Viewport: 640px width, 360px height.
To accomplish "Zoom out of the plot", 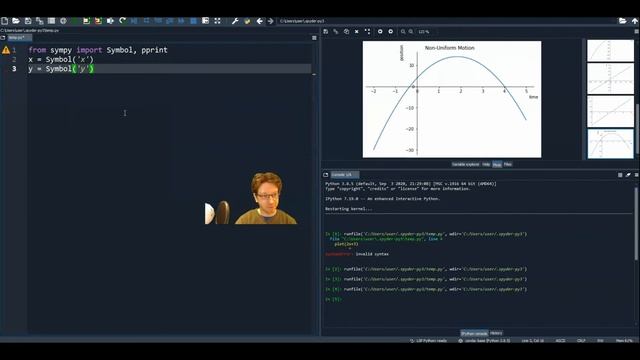I will click(403, 31).
